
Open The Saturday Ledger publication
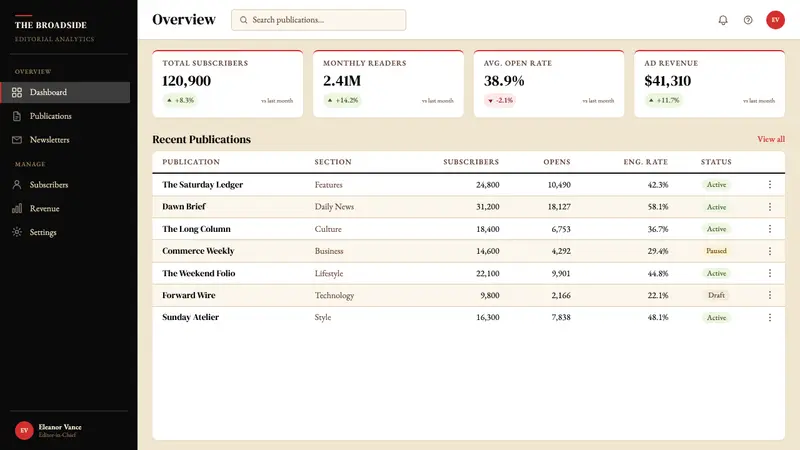pos(203,185)
